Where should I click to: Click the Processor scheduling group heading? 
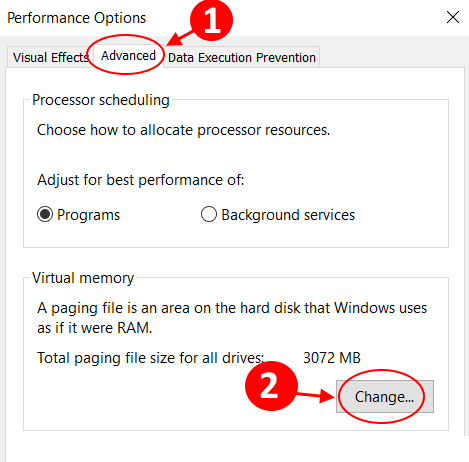(x=101, y=100)
